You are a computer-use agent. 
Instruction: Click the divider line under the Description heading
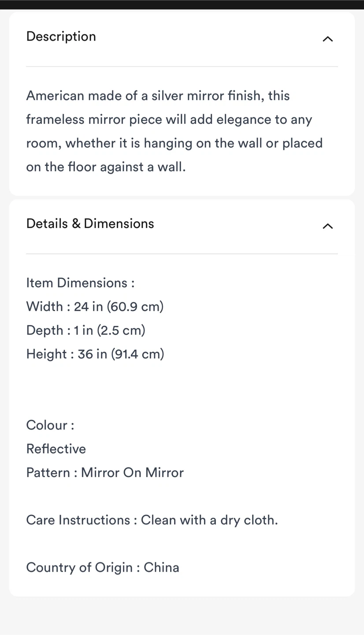182,67
